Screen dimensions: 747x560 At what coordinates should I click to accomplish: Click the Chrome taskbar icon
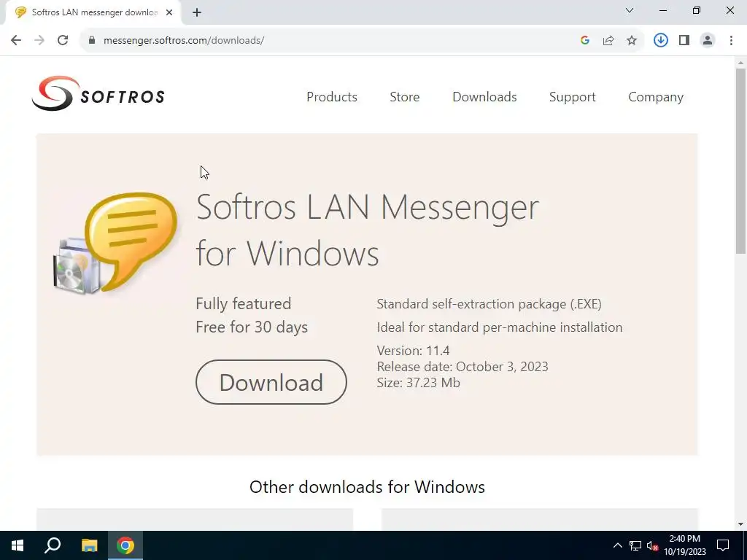125,545
